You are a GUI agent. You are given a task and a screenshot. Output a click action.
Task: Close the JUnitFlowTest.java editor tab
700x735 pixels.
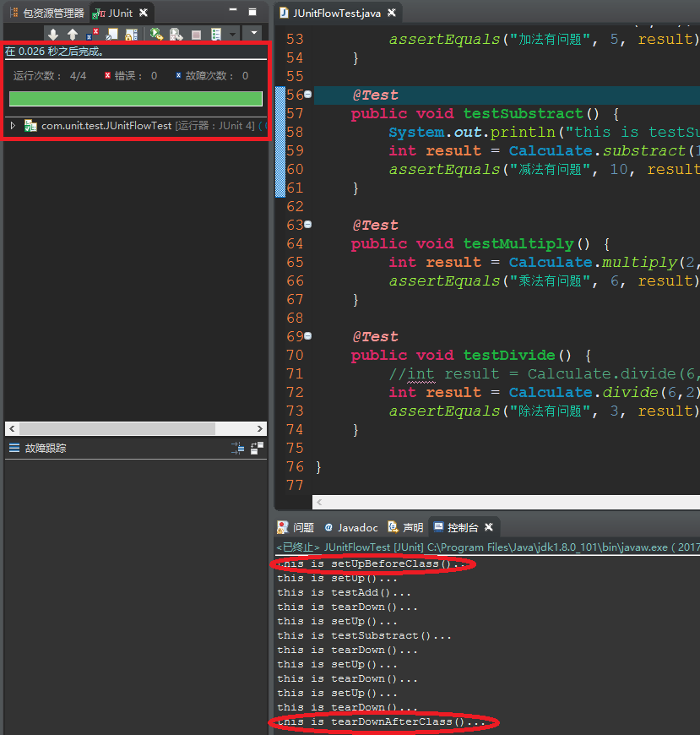(x=392, y=13)
